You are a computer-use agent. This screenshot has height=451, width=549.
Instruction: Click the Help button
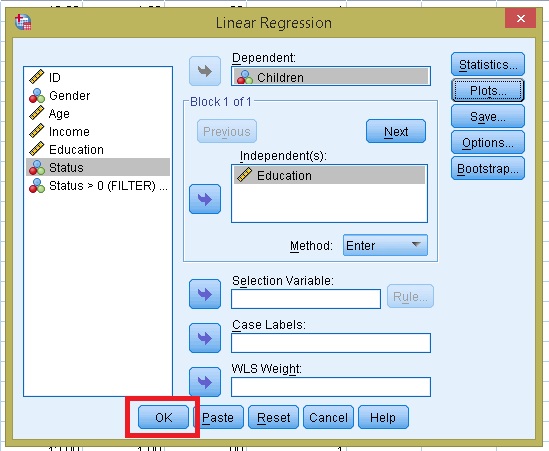[x=383, y=417]
